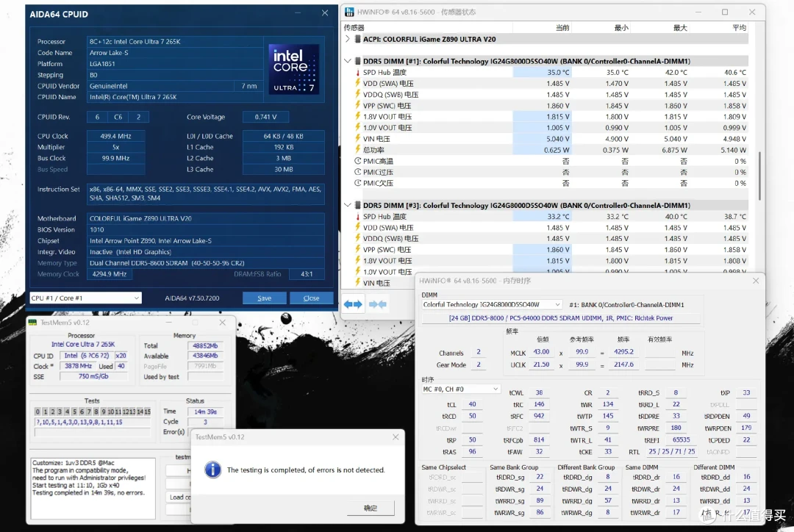Click lightning icon of DIMM #1 VPP (SWC) row
The width and height of the screenshot is (794, 532).
(x=357, y=105)
